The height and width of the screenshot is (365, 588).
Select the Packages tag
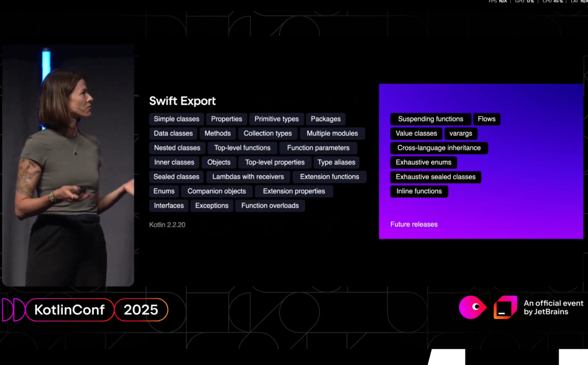pyautogui.click(x=326, y=119)
